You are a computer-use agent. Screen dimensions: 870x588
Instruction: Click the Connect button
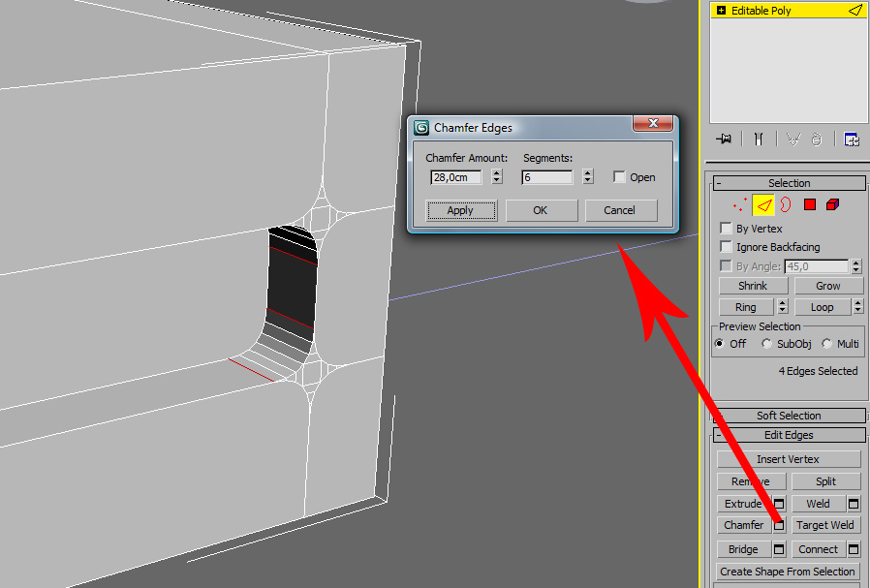[819, 549]
